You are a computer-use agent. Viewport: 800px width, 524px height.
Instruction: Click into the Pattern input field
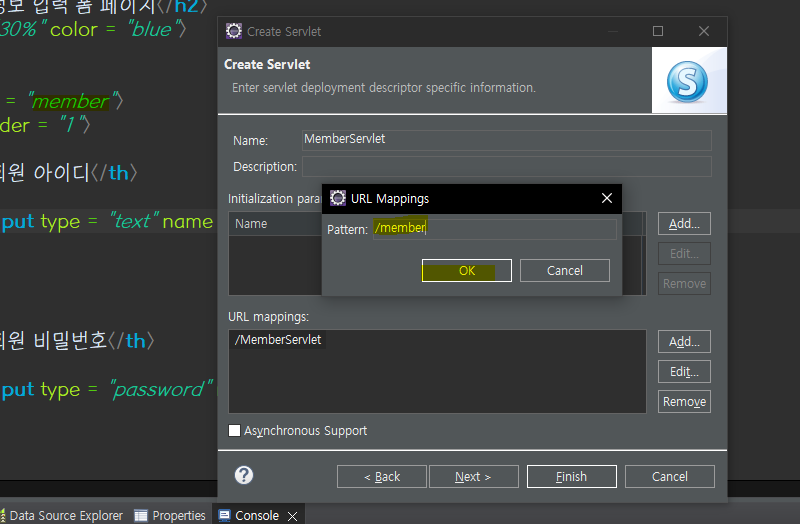[494, 229]
